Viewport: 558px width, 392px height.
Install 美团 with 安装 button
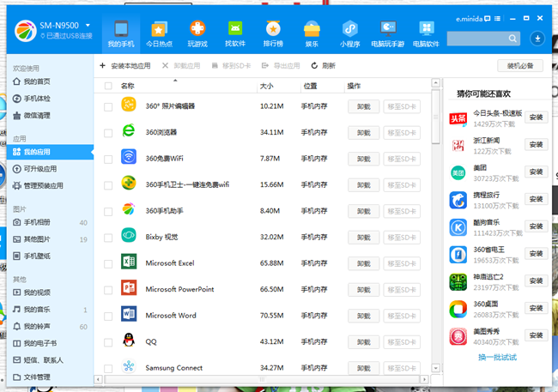click(x=536, y=172)
